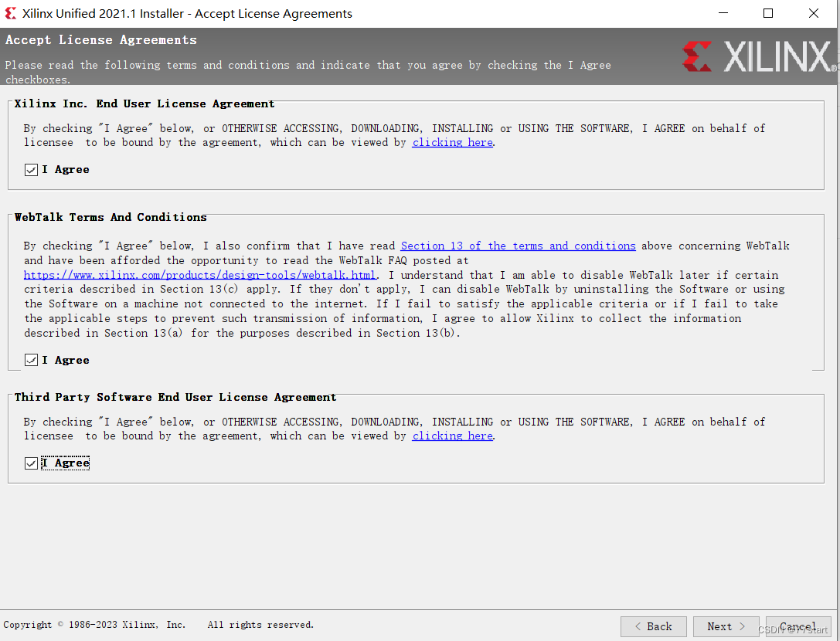This screenshot has height=641, width=840.
Task: Open Xilinx End User License 'clicking here' link
Action: click(x=452, y=142)
